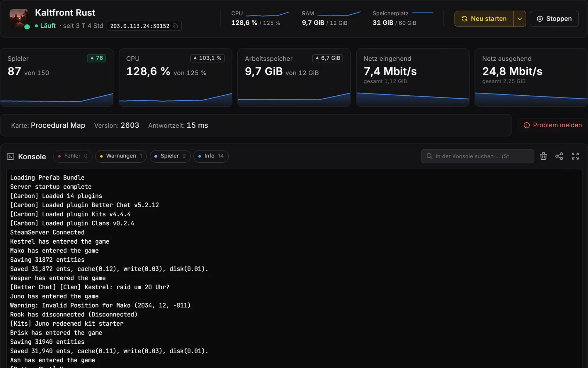Click the header RAM usage value
Screen dimensions: 588x368
click(313, 23)
